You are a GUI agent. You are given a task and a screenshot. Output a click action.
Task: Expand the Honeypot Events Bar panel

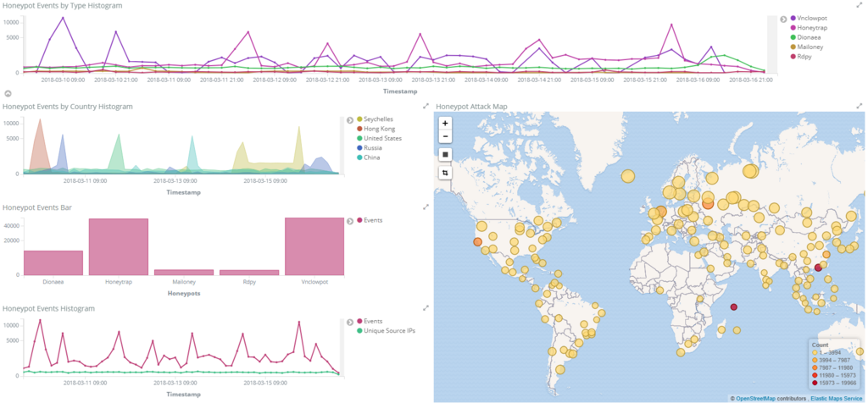click(426, 207)
